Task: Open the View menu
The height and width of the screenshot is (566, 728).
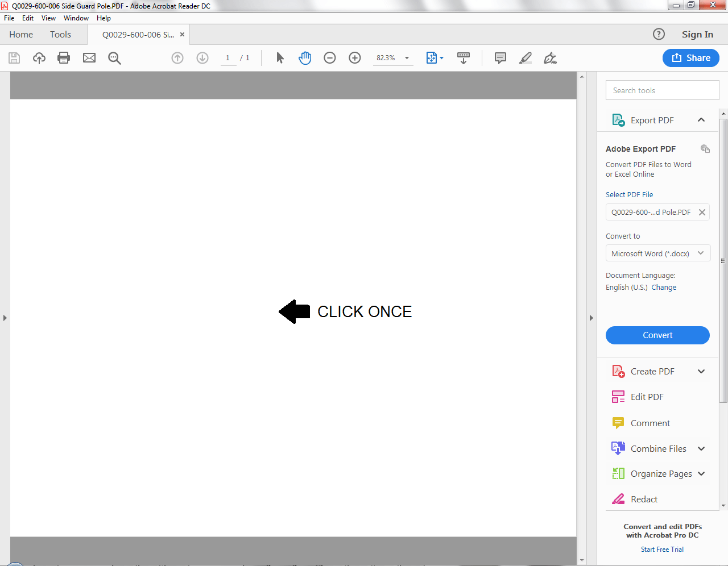Action: 48,18
